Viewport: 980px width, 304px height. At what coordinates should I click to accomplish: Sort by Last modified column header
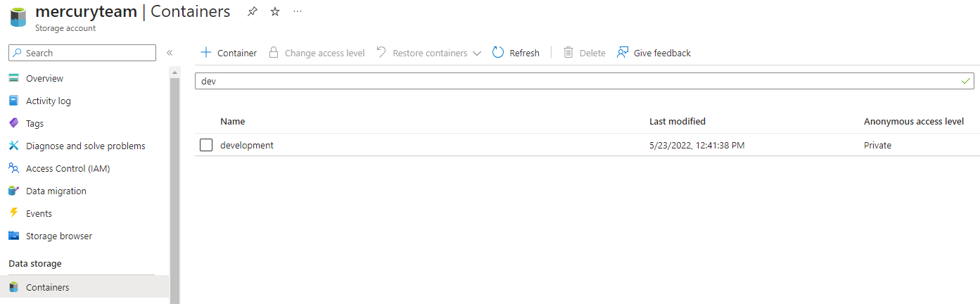[677, 121]
